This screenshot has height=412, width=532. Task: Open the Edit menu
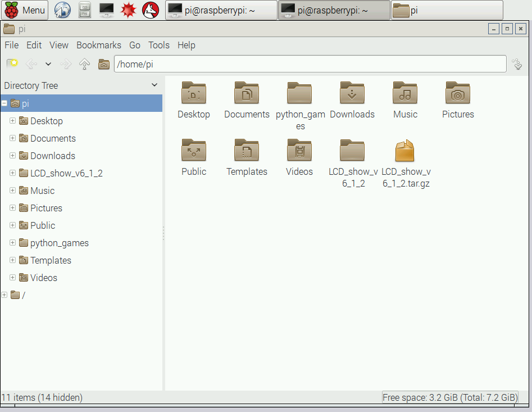point(34,45)
